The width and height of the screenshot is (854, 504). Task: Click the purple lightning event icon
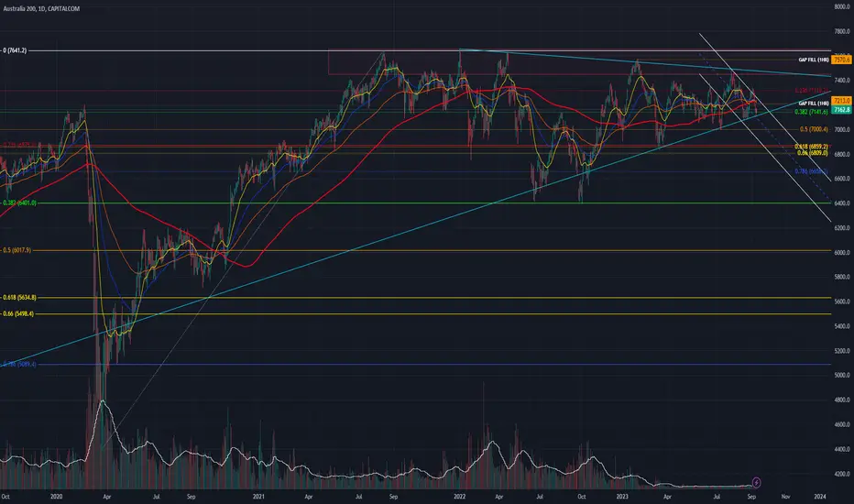tap(756, 482)
